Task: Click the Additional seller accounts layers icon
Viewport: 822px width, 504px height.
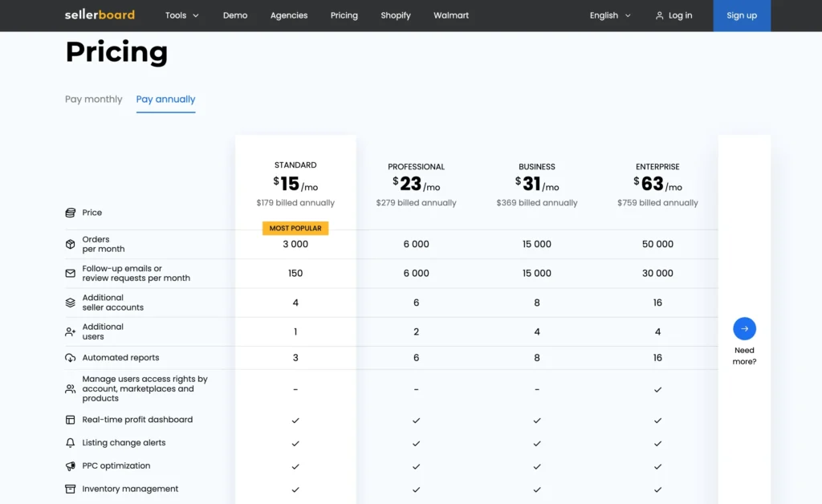Action: pos(71,303)
